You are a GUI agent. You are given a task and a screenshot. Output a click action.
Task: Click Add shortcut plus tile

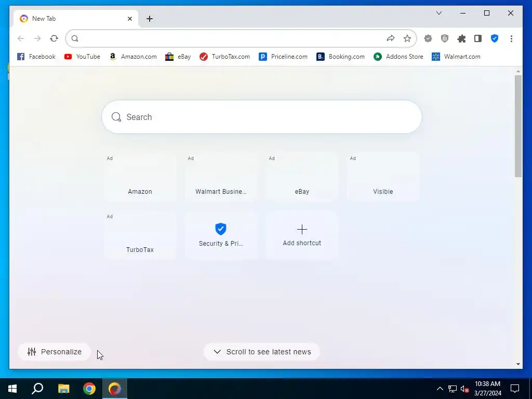[302, 235]
